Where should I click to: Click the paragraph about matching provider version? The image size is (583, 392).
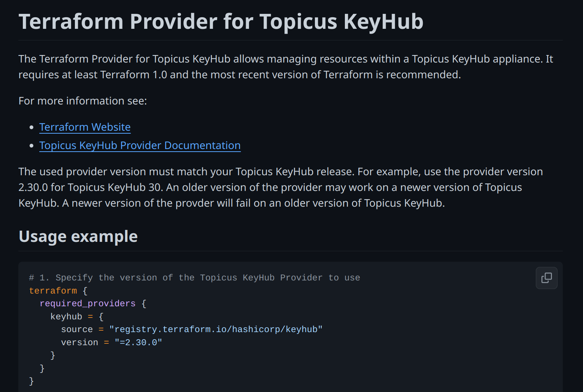point(281,187)
